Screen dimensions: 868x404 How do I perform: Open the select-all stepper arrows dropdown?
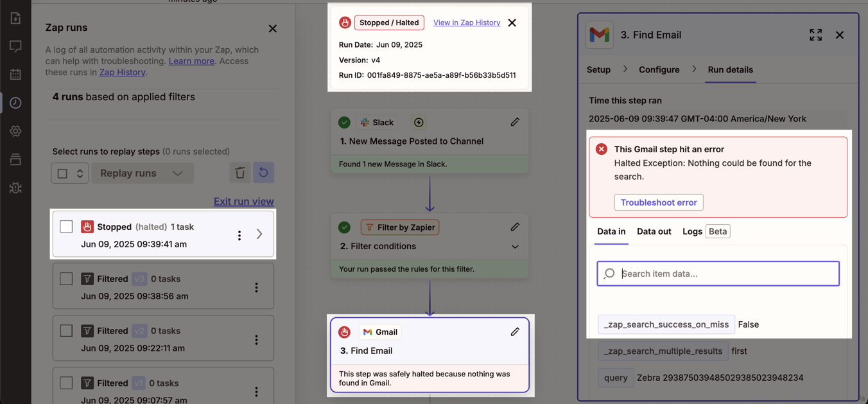point(80,173)
